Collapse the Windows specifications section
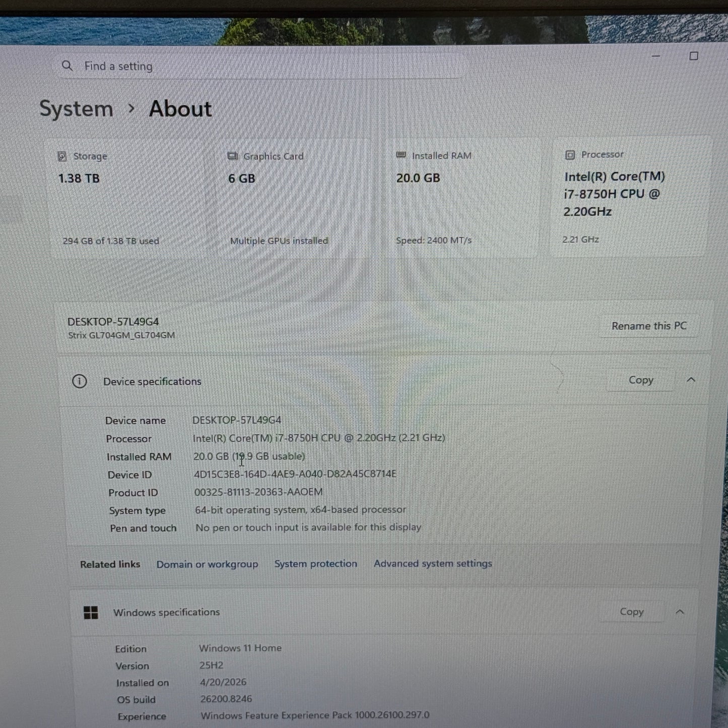This screenshot has width=728, height=728. tap(680, 612)
